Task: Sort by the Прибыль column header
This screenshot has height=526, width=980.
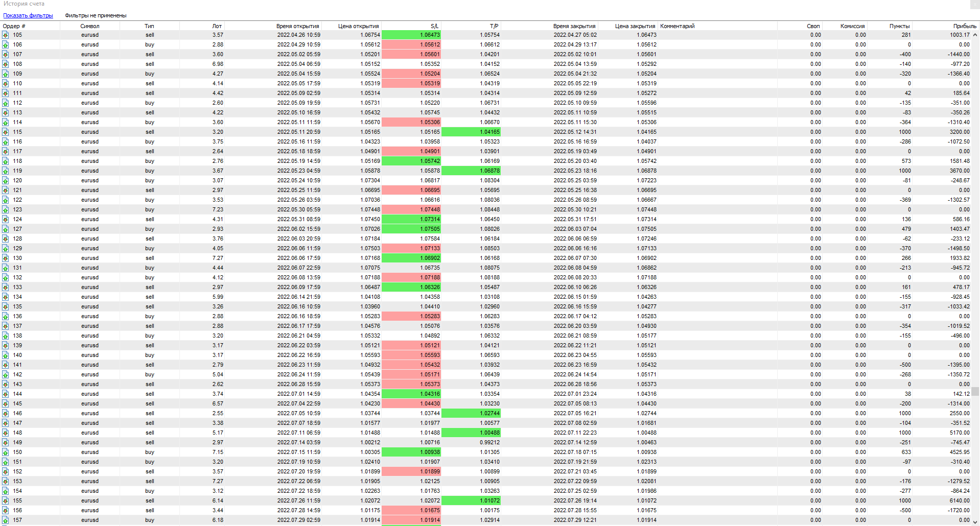Action: pos(964,26)
